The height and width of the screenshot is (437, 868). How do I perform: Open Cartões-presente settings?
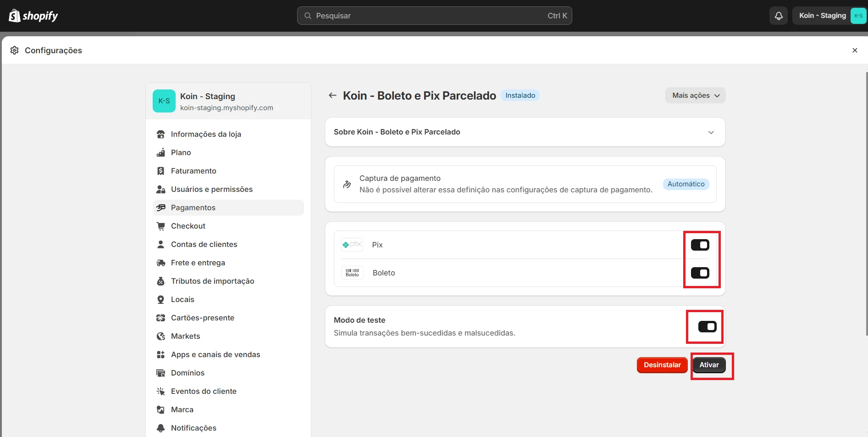pyautogui.click(x=228, y=318)
